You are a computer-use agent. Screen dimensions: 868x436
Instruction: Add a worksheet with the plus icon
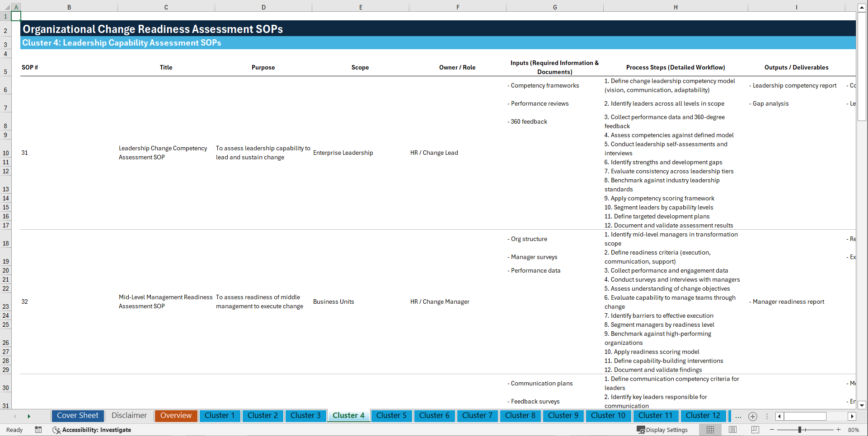point(753,417)
